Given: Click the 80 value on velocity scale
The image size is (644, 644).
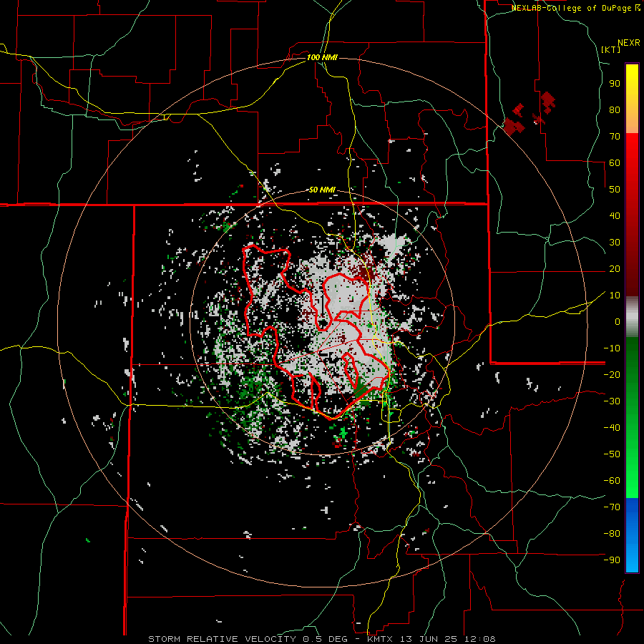Looking at the screenshot, I should [615, 109].
